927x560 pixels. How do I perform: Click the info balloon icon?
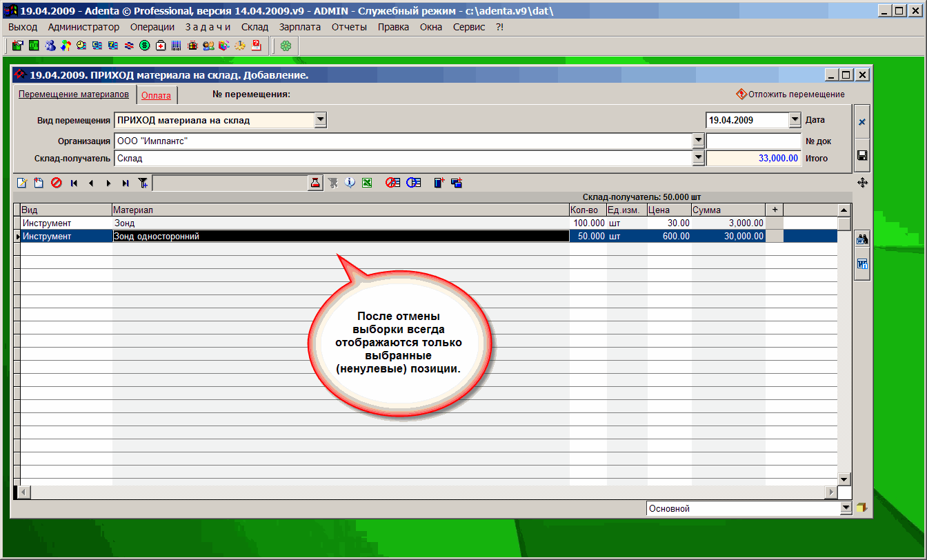click(x=350, y=183)
